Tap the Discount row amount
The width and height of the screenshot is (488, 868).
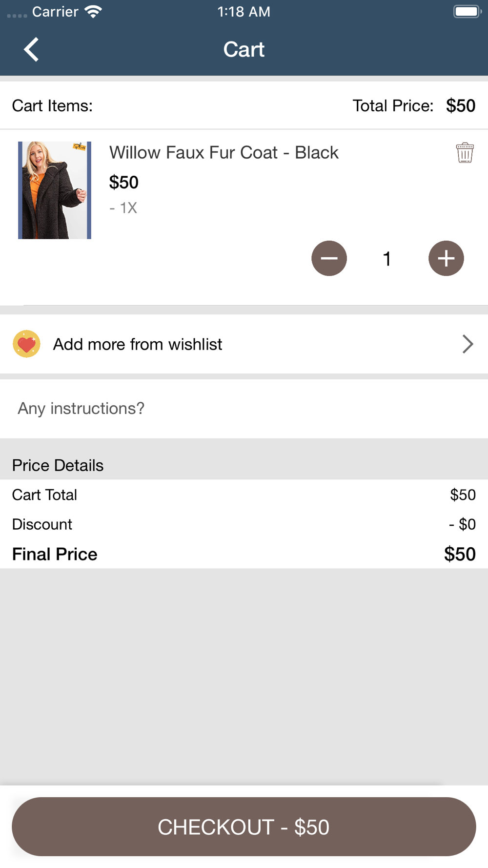point(462,524)
